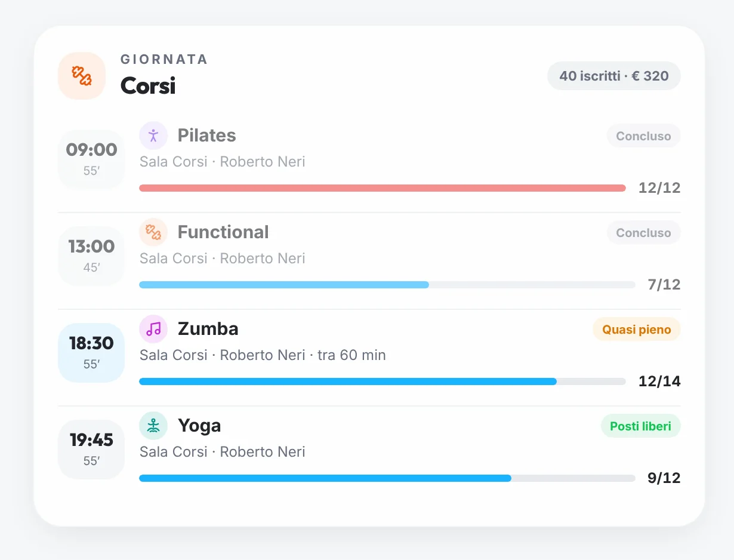Click the orange dumbbell Corsi header icon
The width and height of the screenshot is (734, 560).
[x=82, y=76]
